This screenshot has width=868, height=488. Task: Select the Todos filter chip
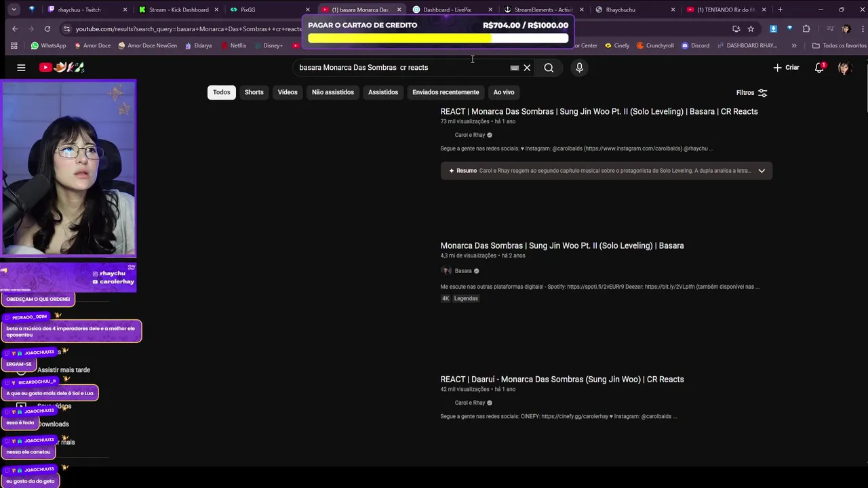click(222, 92)
